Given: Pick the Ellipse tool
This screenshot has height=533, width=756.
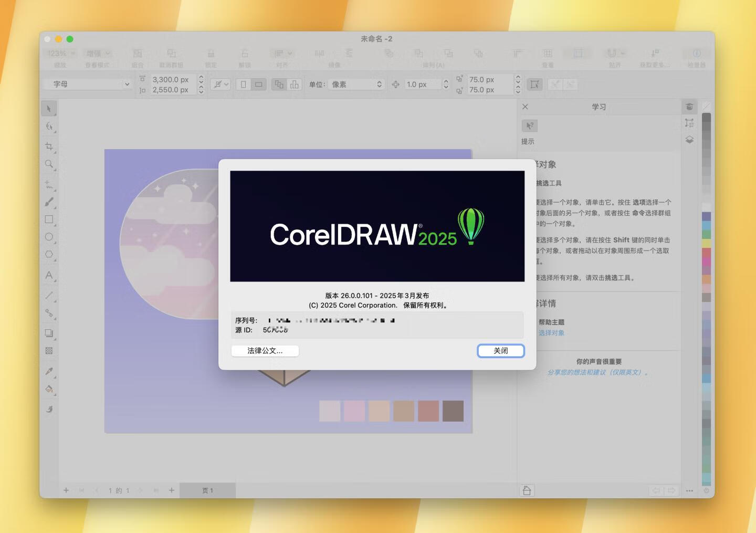Looking at the screenshot, I should (x=49, y=237).
